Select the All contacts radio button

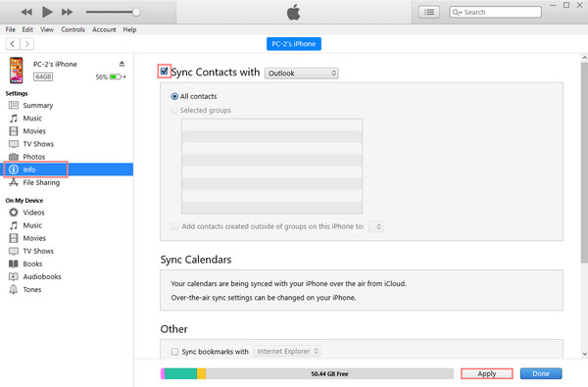point(174,96)
